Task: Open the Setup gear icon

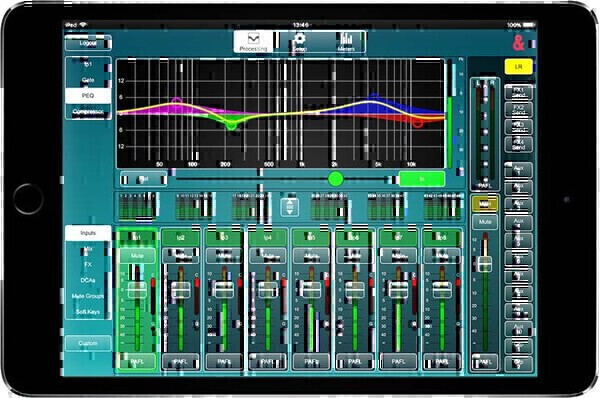Action: (299, 42)
